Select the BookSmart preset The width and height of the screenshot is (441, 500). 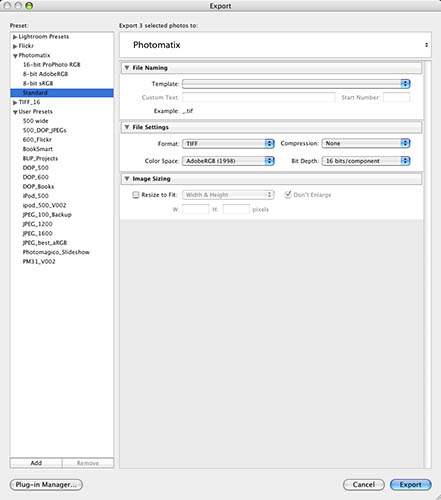pos(38,149)
